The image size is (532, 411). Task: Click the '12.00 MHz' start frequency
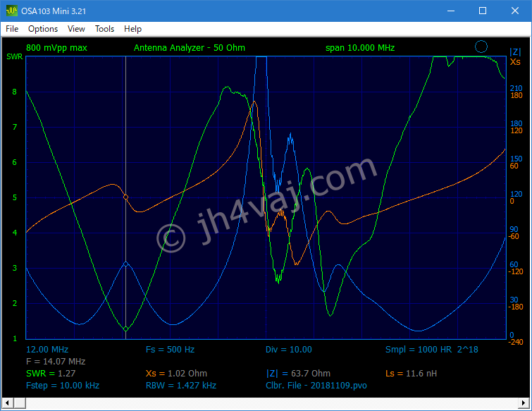(x=47, y=350)
